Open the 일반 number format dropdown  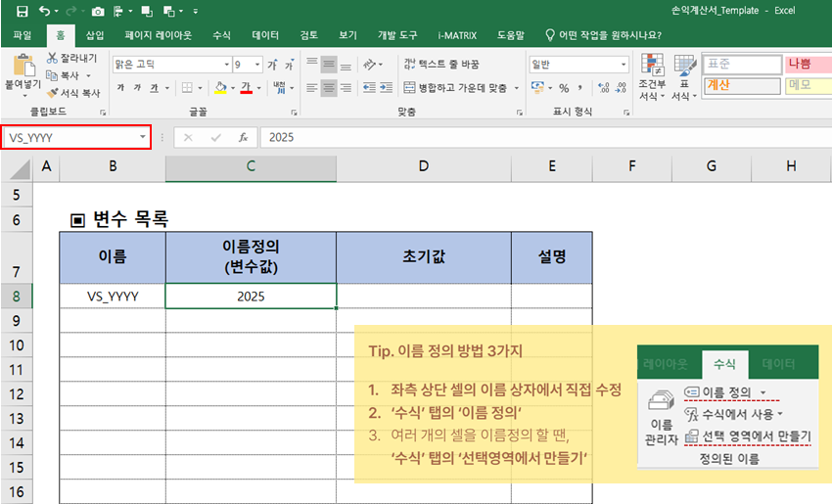[x=622, y=65]
